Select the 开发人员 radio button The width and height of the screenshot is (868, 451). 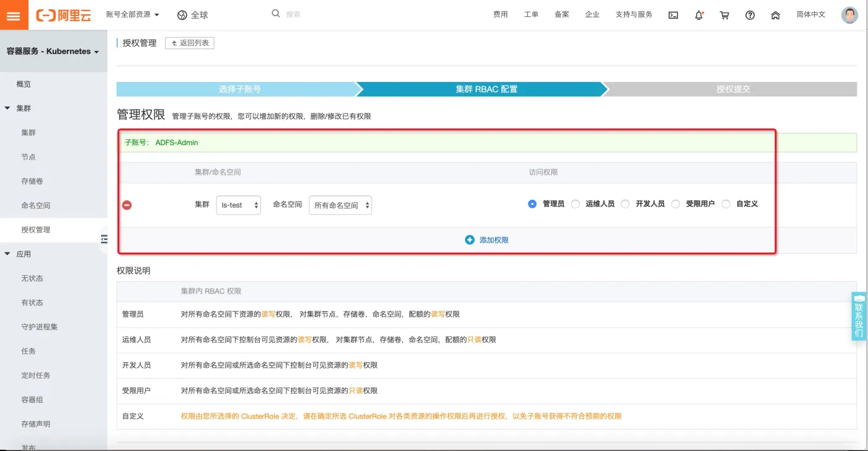625,203
